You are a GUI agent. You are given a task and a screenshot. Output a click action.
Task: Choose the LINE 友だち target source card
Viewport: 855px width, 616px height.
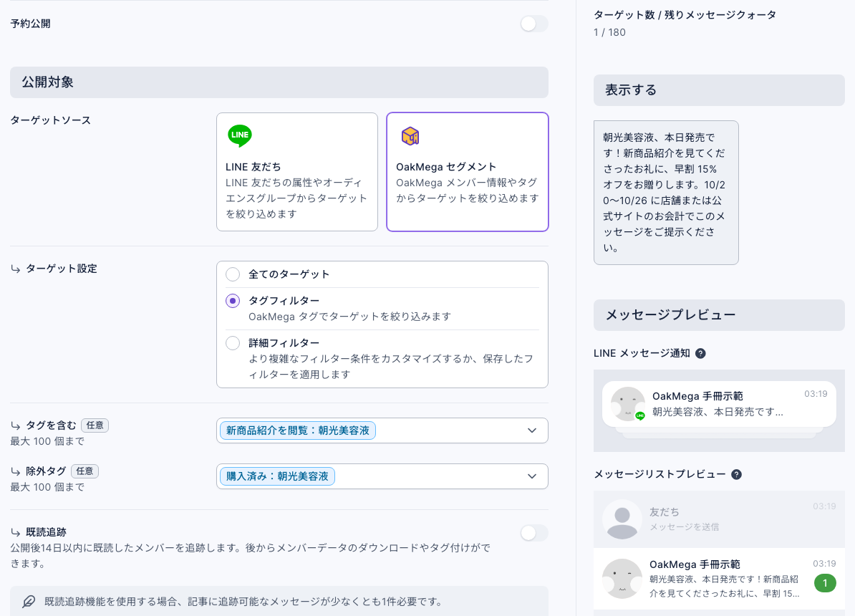point(297,172)
